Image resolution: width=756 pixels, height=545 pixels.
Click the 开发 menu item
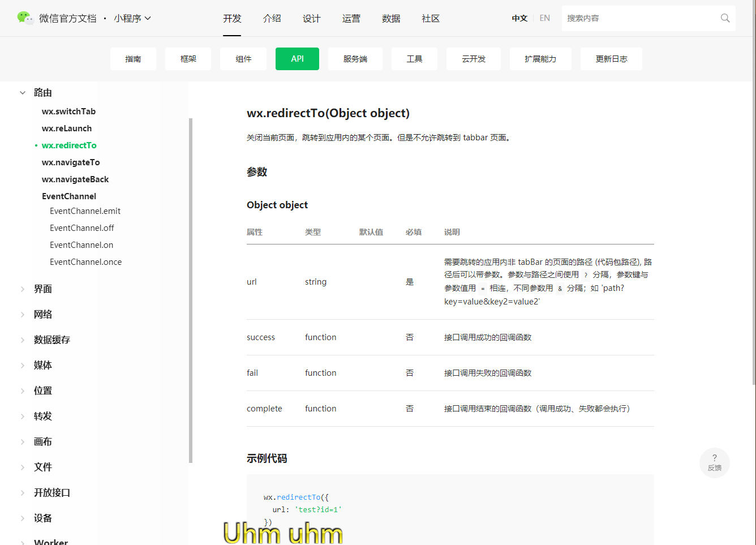(232, 18)
